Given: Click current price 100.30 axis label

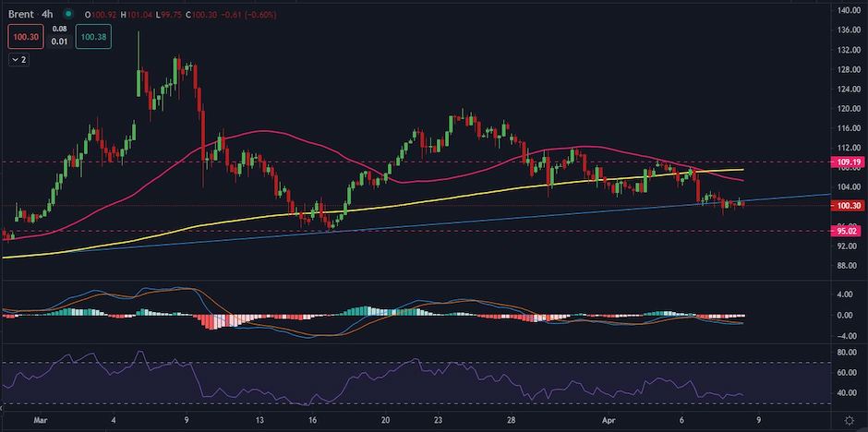Looking at the screenshot, I should [x=848, y=205].
